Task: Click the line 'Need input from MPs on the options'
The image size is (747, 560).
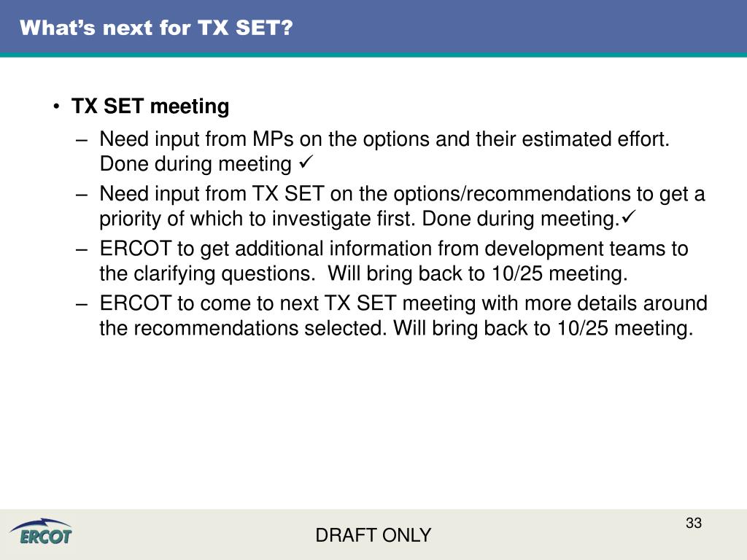Action: 384,139
